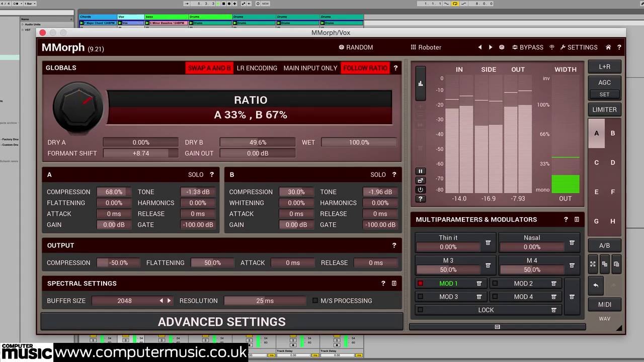644x362 pixels.
Task: Click the FORMANT SHIFT slider
Action: pyautogui.click(x=140, y=153)
